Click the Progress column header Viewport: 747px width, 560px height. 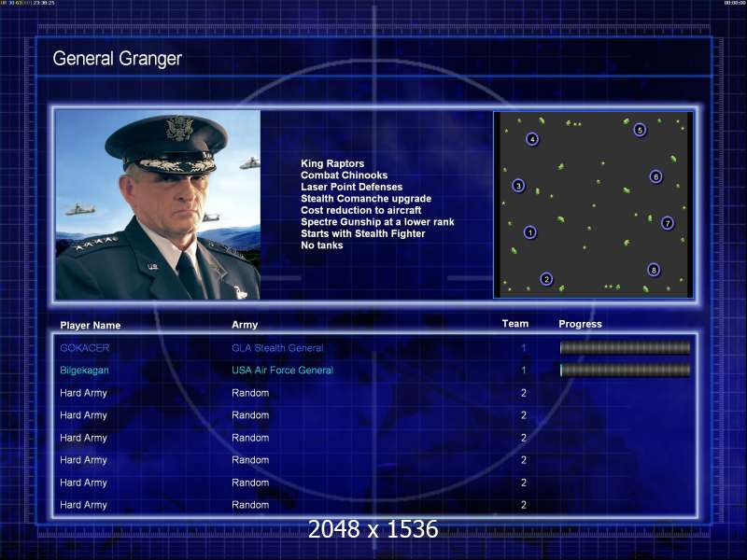click(x=580, y=324)
